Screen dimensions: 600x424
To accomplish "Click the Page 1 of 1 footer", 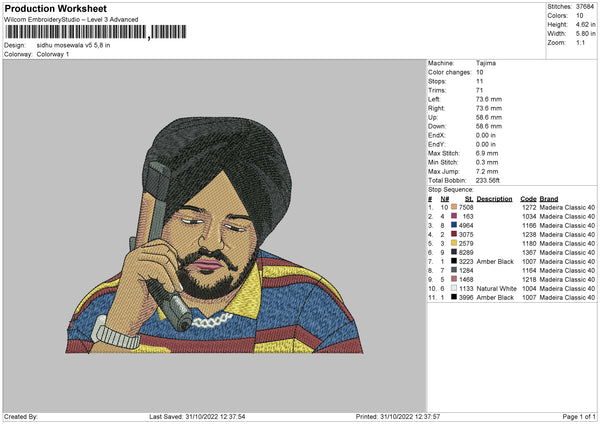I will pos(579,416).
